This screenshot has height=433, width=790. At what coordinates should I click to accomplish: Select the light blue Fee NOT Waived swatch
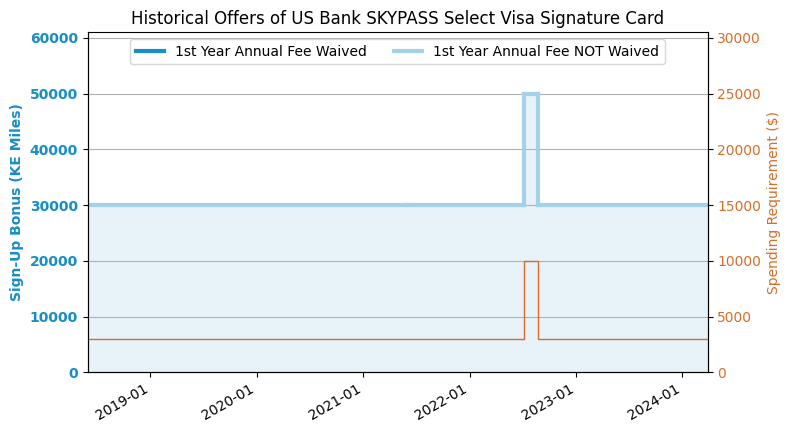(x=408, y=51)
